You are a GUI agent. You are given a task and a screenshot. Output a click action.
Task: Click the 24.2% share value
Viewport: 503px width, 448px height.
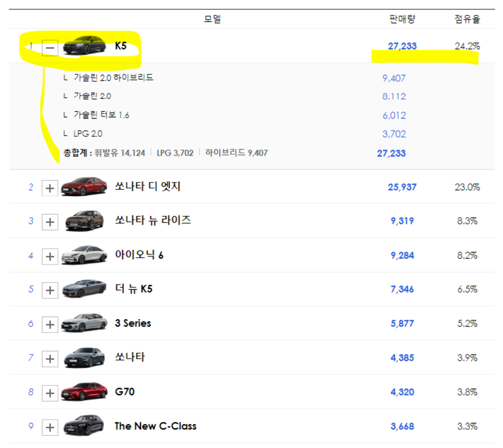[x=467, y=46]
